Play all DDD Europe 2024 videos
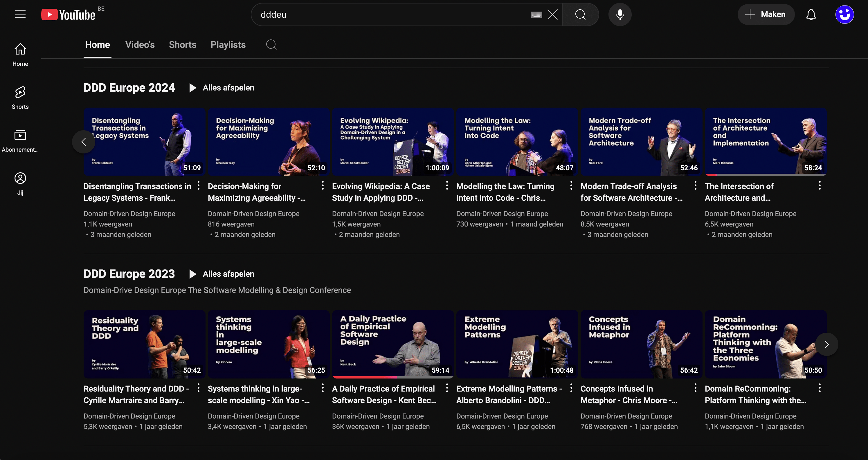This screenshot has width=868, height=460. 222,88
